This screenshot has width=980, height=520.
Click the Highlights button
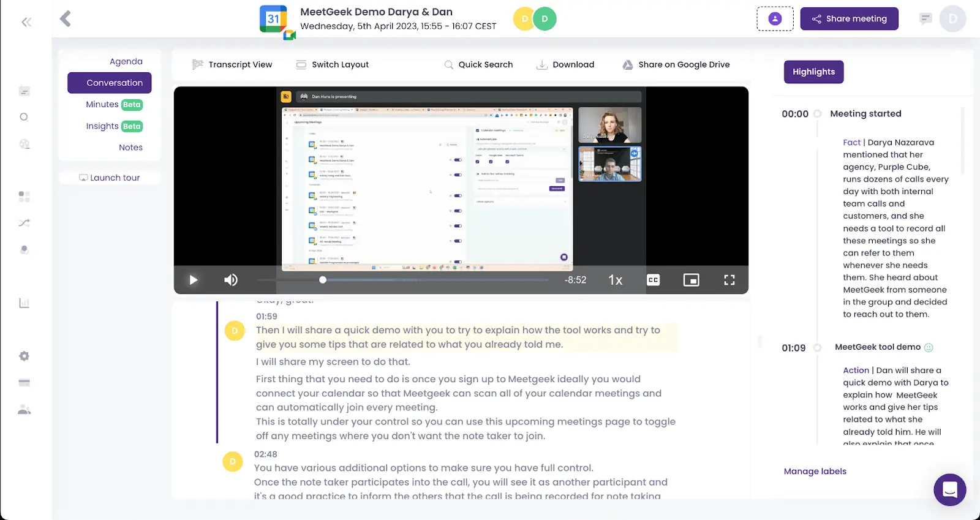(x=814, y=72)
